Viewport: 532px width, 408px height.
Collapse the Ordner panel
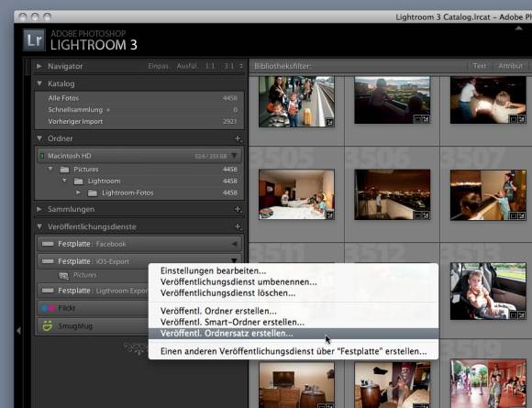(x=39, y=138)
